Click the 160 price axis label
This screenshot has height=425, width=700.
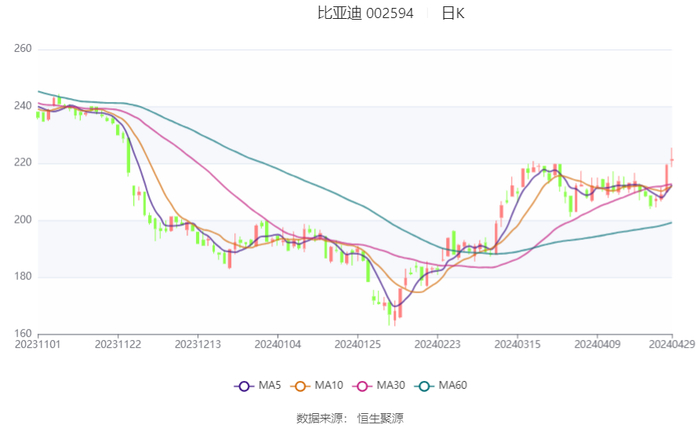point(22,334)
